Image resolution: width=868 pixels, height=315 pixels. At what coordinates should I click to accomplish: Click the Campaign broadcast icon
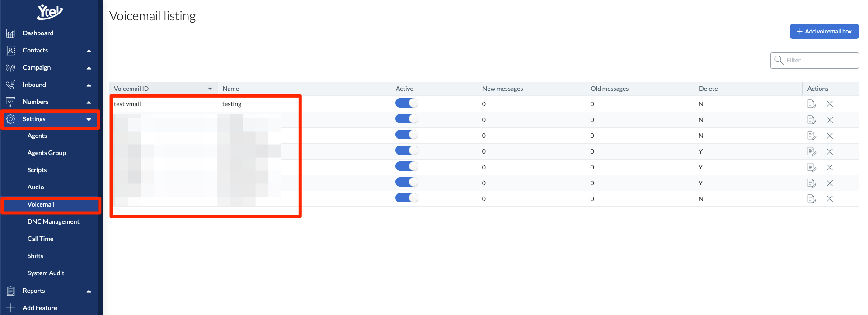[x=10, y=67]
